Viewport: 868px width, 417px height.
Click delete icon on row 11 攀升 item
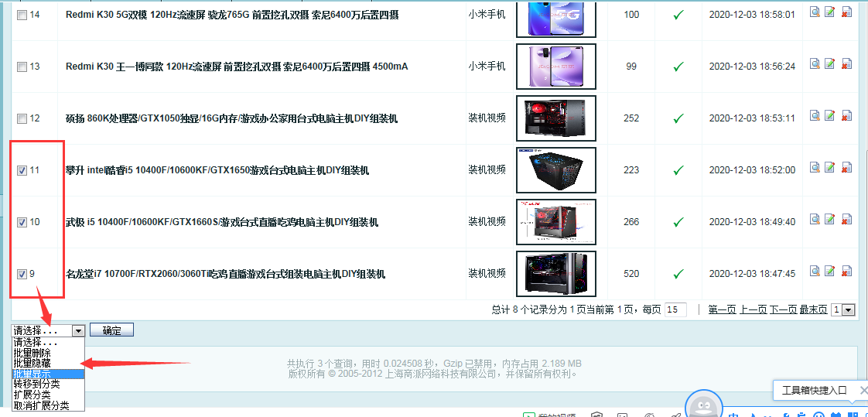point(846,167)
